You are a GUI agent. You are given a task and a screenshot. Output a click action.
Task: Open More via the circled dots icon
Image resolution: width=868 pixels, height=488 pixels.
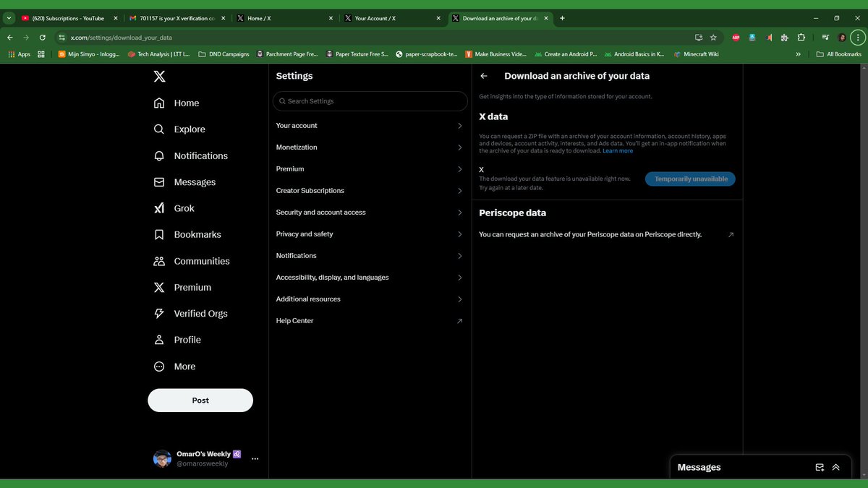(x=159, y=367)
